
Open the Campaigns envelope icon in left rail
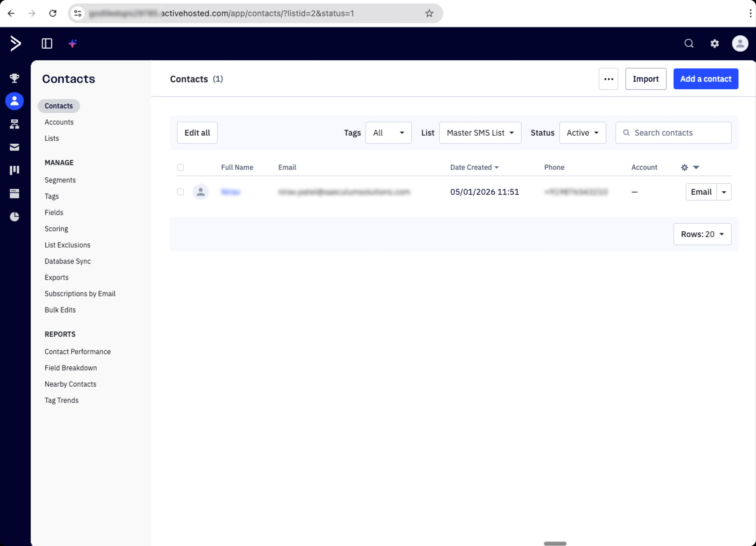pyautogui.click(x=14, y=147)
